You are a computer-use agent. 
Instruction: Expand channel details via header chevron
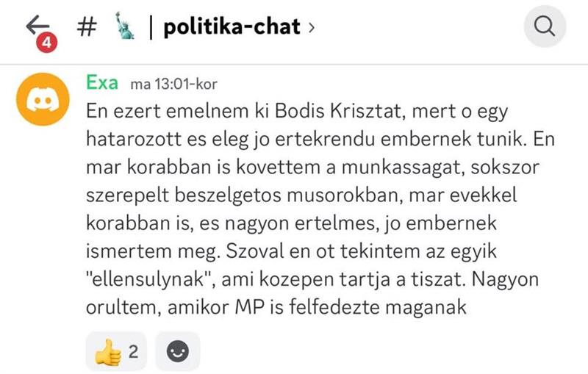312,28
